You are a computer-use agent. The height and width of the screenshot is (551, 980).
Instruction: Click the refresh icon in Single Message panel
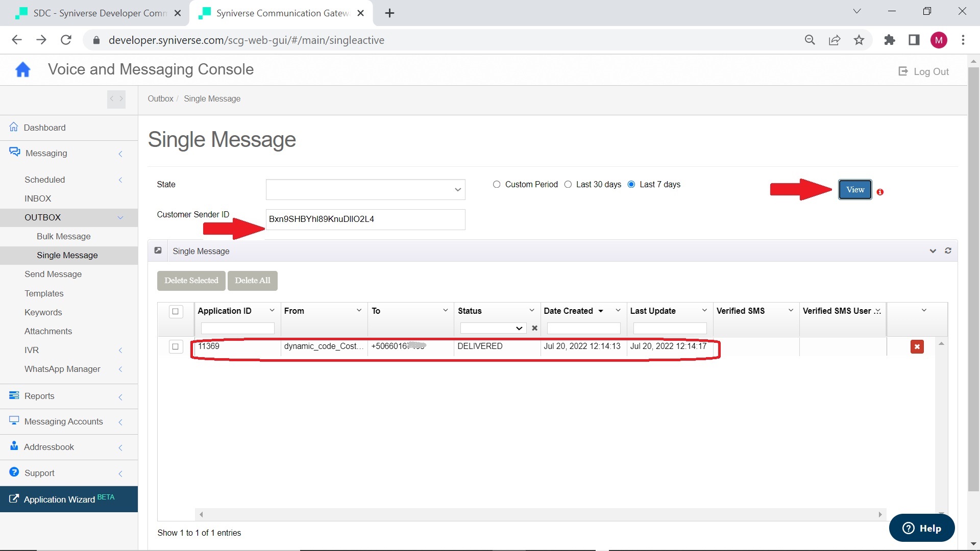[x=948, y=251]
